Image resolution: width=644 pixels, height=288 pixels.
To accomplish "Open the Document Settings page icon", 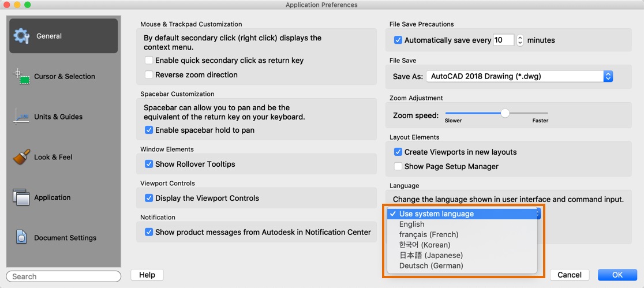I will pos(21,238).
